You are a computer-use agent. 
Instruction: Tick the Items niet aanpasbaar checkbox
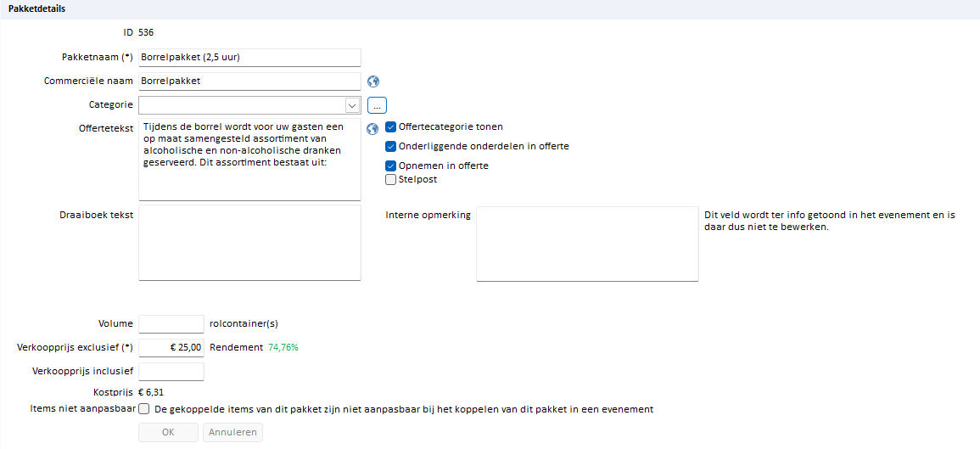(x=143, y=409)
